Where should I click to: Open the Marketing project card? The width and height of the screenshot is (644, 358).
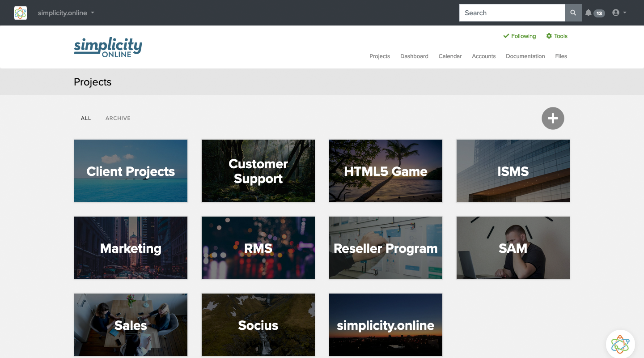click(131, 248)
